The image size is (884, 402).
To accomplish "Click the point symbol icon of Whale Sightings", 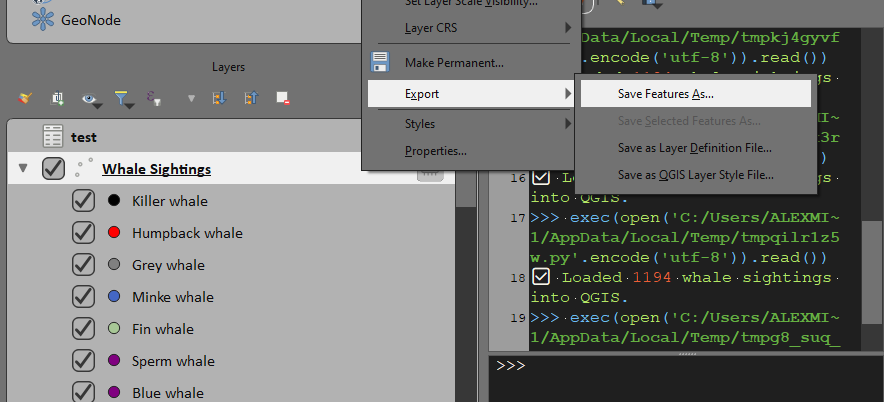I will 84,169.
